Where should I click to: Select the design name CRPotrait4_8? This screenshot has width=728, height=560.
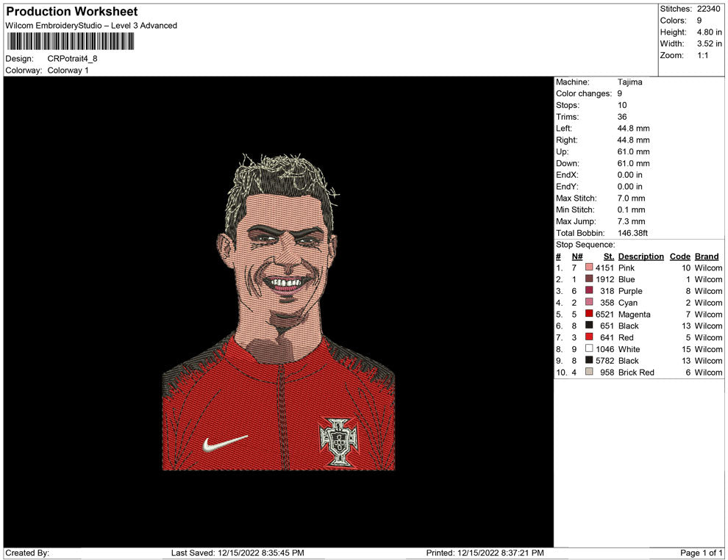[x=72, y=59]
